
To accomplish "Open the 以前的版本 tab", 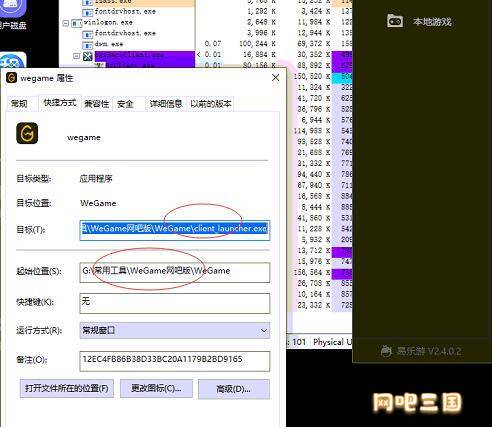I will [211, 104].
